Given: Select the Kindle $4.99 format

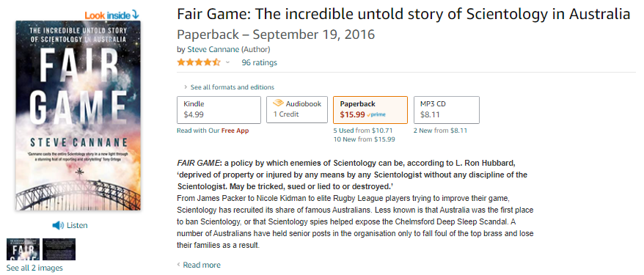Looking at the screenshot, I should pos(219,109).
